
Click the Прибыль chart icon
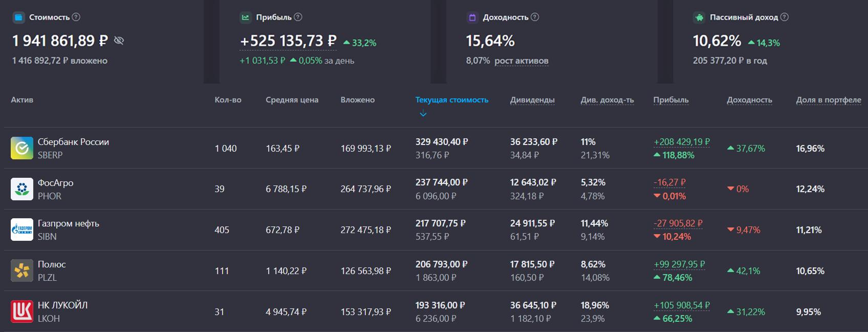[x=246, y=17]
